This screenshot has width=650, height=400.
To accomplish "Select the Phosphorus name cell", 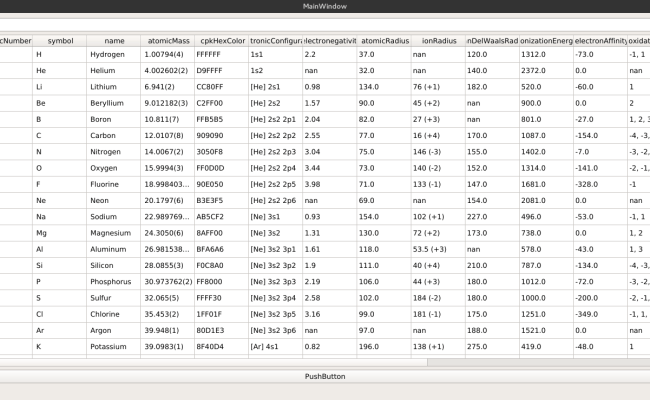I will (x=114, y=281).
